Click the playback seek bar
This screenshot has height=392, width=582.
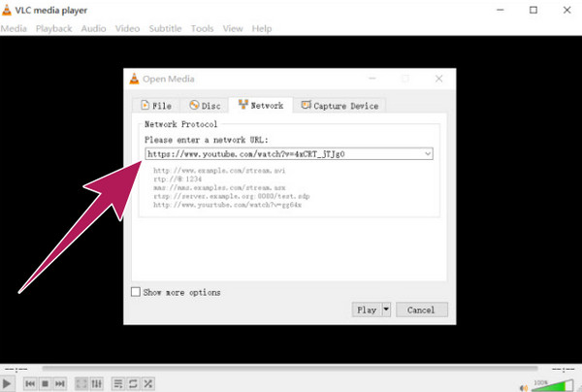[x=290, y=369]
